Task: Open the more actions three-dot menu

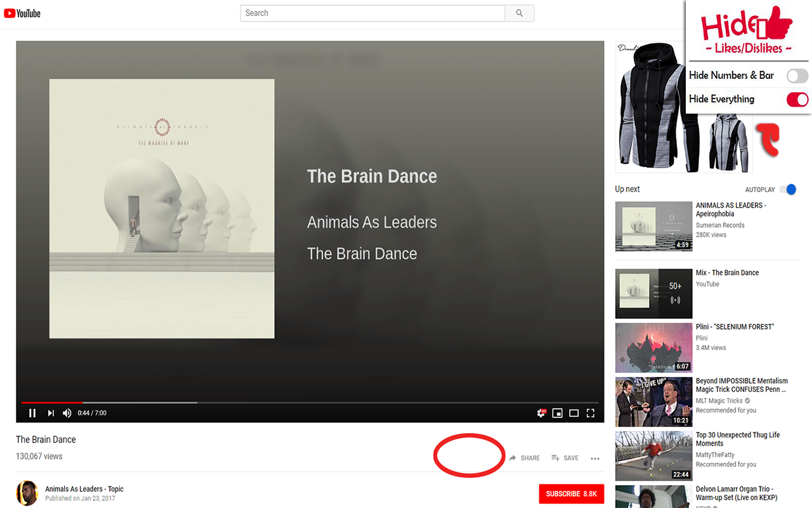Action: click(595, 458)
